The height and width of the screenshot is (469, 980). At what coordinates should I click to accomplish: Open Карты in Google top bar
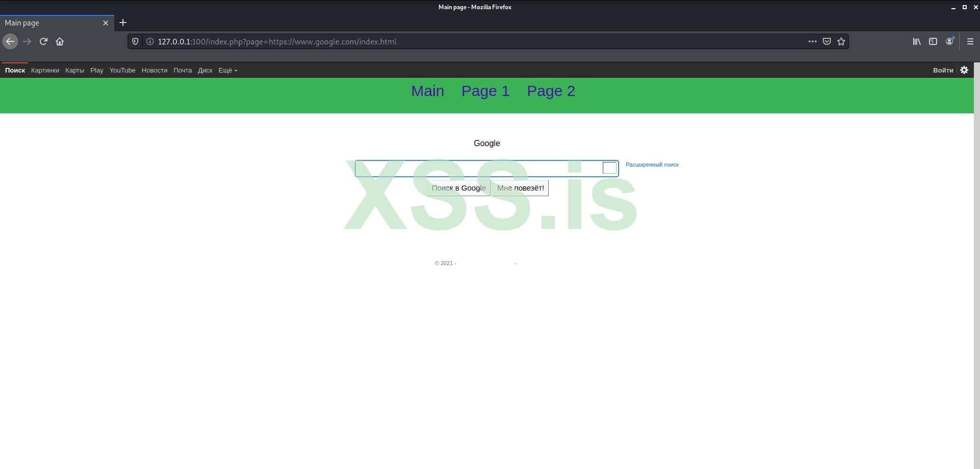(75, 71)
